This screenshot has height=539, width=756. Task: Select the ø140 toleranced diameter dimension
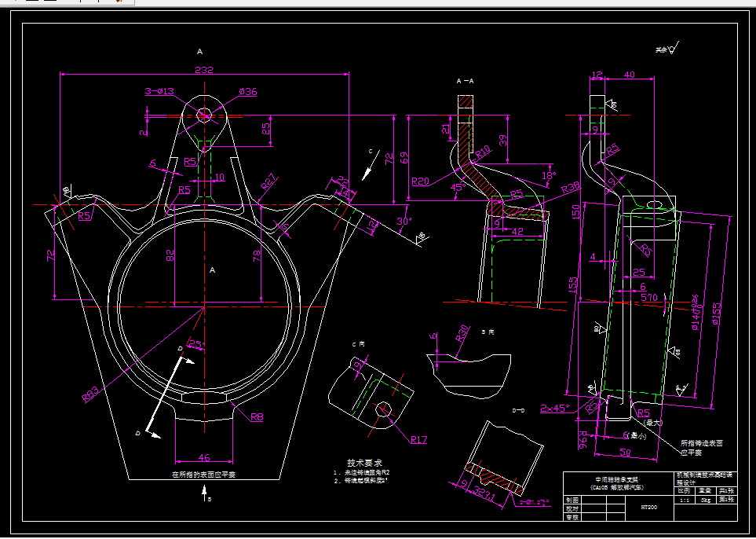click(x=696, y=312)
